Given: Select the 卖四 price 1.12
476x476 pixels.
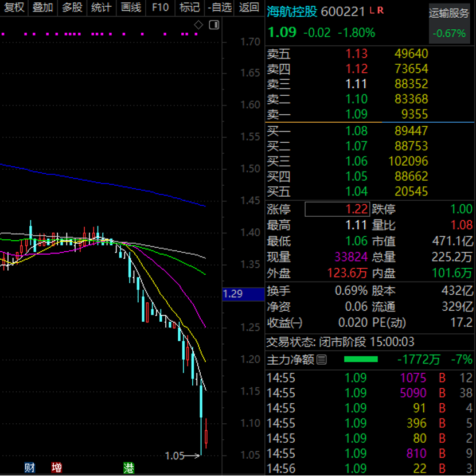Looking at the screenshot, I should [357, 69].
